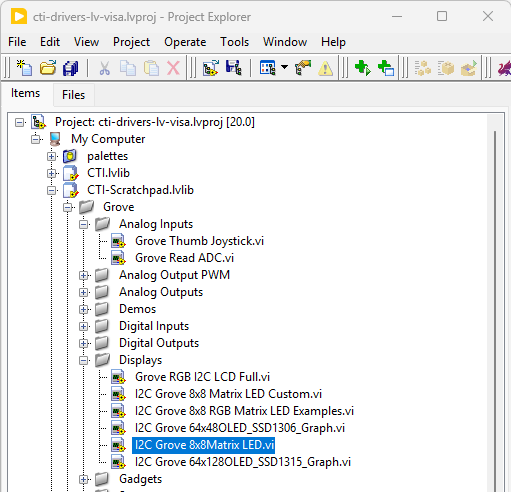This screenshot has width=511, height=492.
Task: Click the green plus Add File icon
Action: coord(363,68)
